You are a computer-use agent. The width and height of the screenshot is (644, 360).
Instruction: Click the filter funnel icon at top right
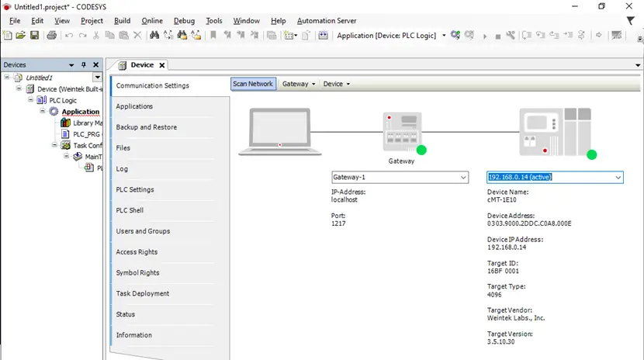pos(631,20)
